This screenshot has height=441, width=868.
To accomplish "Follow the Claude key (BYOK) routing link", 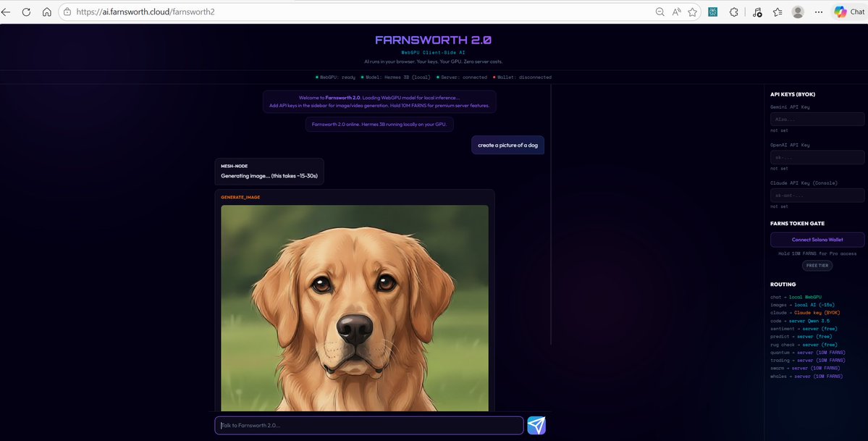I will (817, 313).
